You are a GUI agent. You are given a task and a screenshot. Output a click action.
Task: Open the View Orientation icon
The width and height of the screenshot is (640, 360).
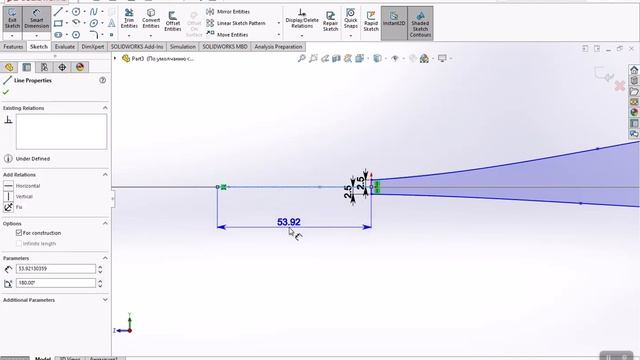point(359,58)
